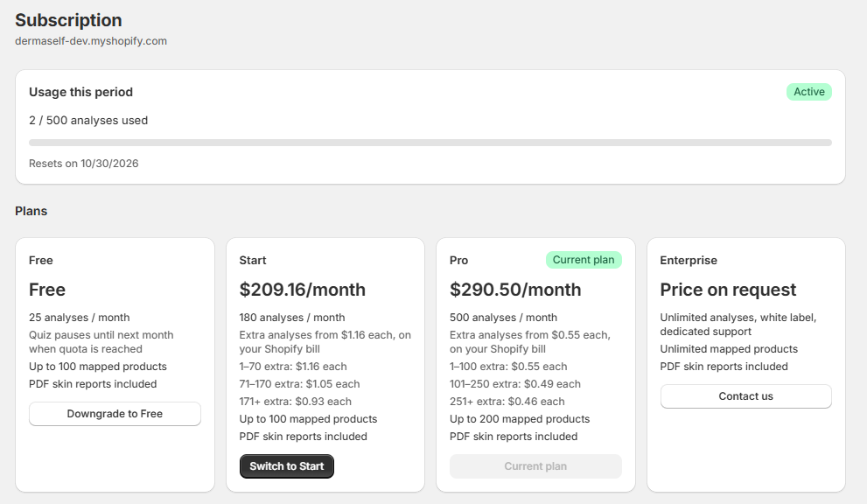Click '101–250 extra: $0.49 each' line
Viewport: 867px width, 504px height.
point(514,384)
